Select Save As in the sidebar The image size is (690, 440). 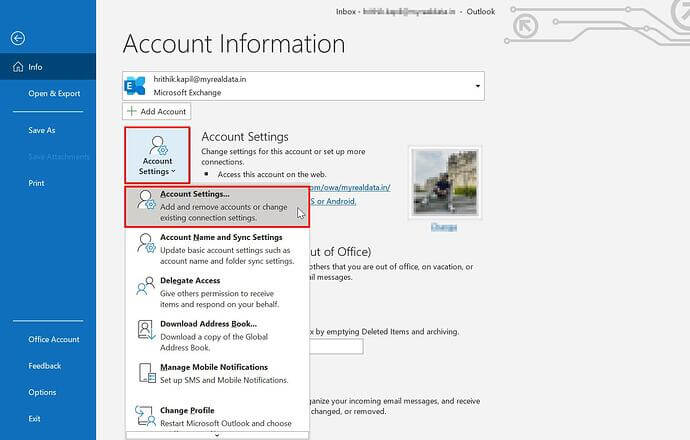(42, 130)
